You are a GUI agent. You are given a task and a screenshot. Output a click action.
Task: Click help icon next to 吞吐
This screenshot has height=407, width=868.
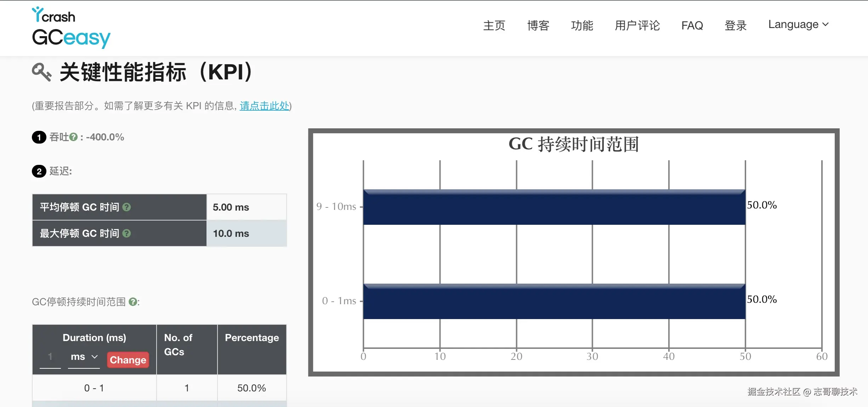(73, 137)
